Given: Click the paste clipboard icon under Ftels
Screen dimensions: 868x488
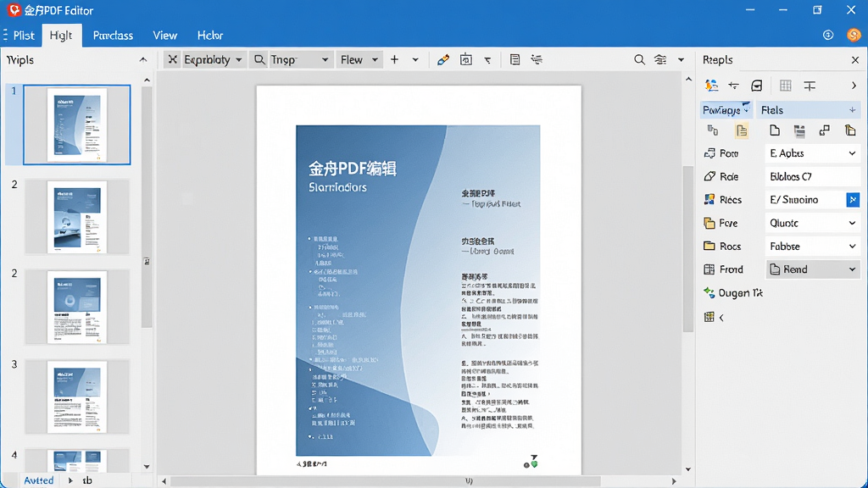Looking at the screenshot, I should click(850, 130).
